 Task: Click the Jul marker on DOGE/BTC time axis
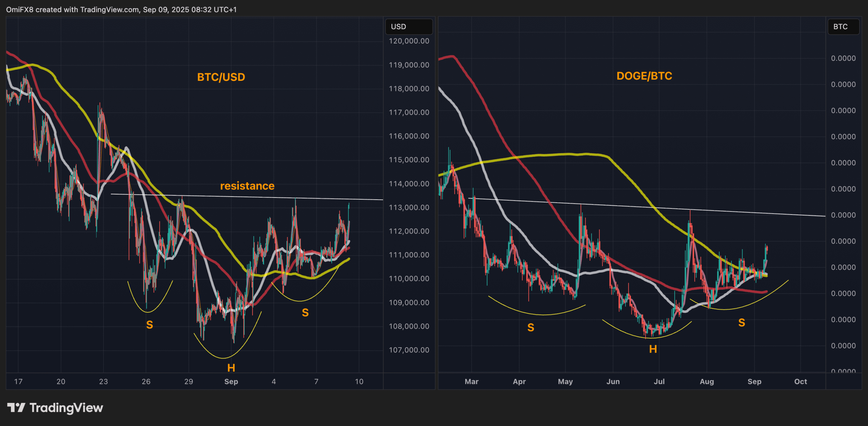659,382
